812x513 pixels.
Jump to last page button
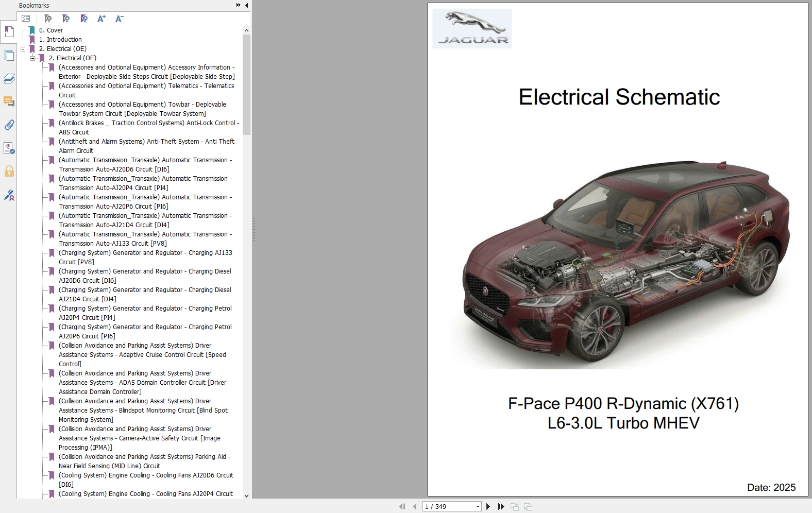click(x=501, y=506)
